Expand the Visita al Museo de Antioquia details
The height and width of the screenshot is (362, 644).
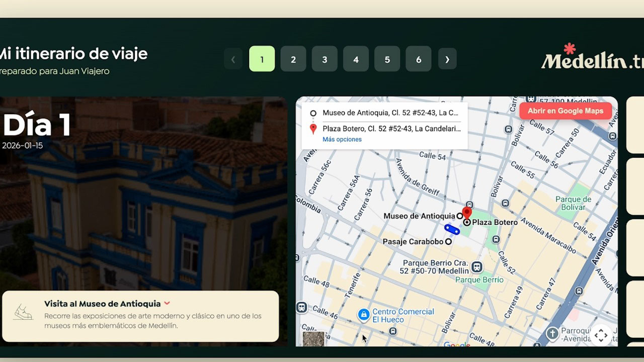click(167, 303)
